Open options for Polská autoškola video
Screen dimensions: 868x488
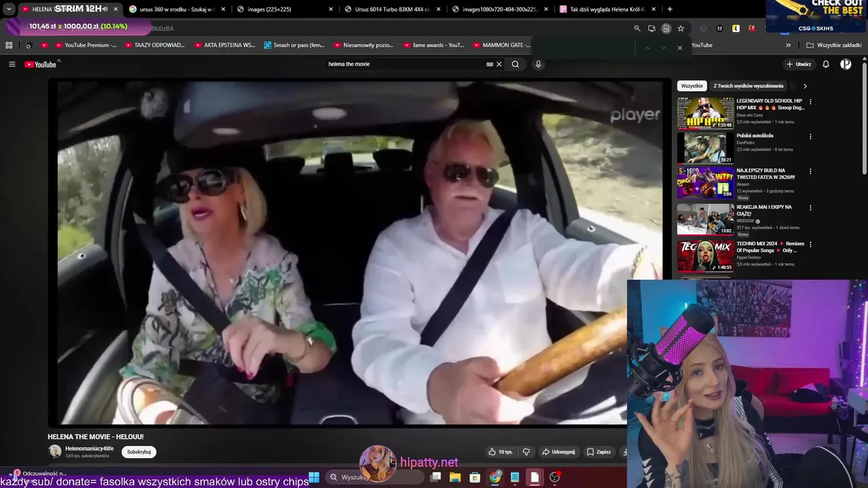coord(810,136)
